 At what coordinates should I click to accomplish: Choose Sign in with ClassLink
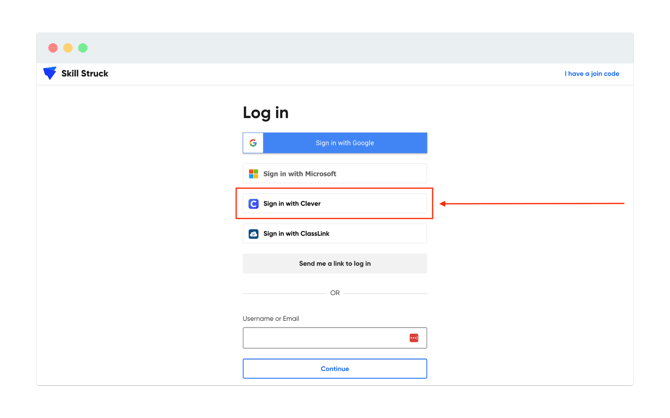tap(335, 233)
